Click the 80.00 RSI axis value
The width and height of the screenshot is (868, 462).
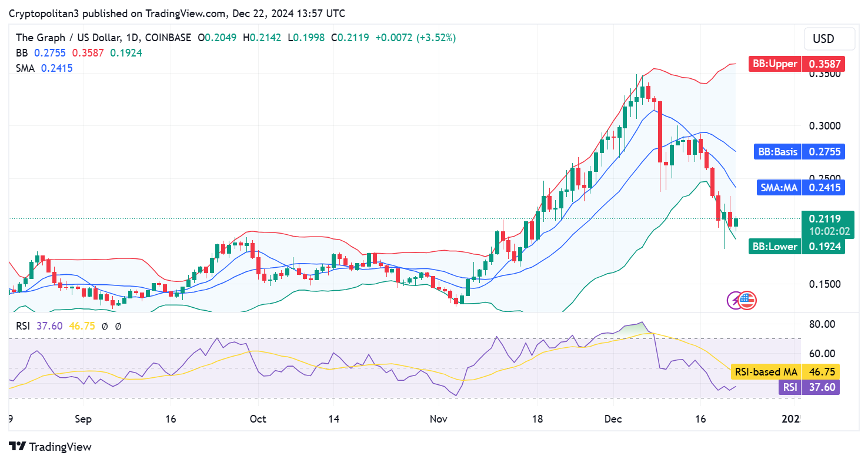(x=823, y=324)
